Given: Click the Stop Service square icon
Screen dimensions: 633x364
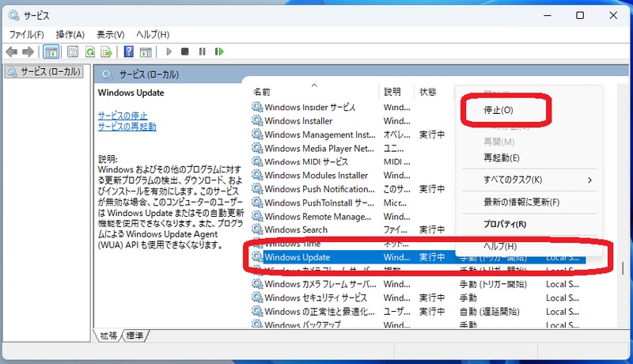Looking at the screenshot, I should coord(185,51).
